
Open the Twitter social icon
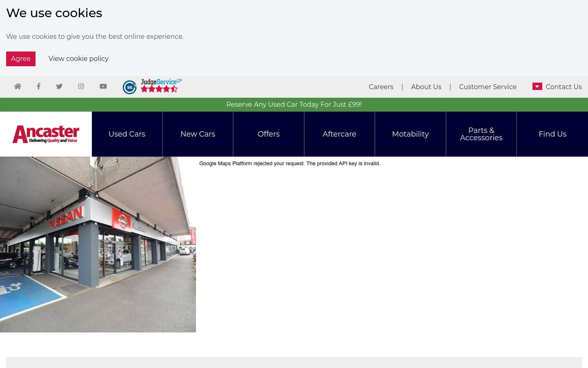coord(59,86)
